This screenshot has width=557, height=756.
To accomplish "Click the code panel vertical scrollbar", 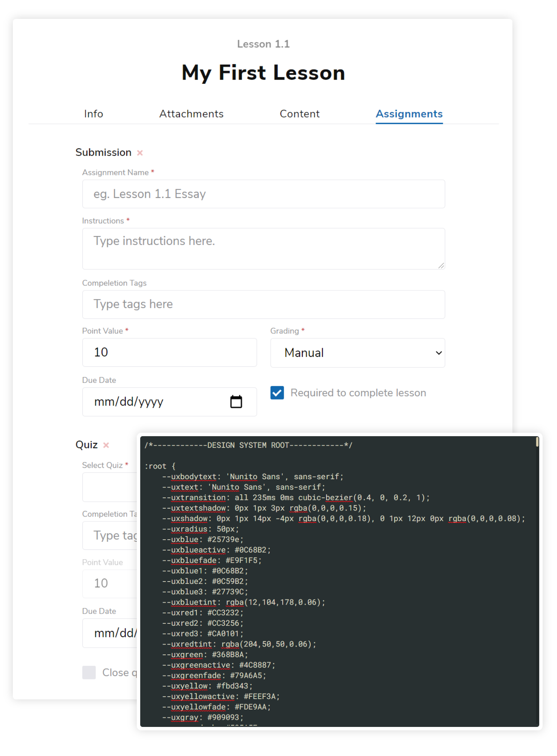I will click(537, 442).
